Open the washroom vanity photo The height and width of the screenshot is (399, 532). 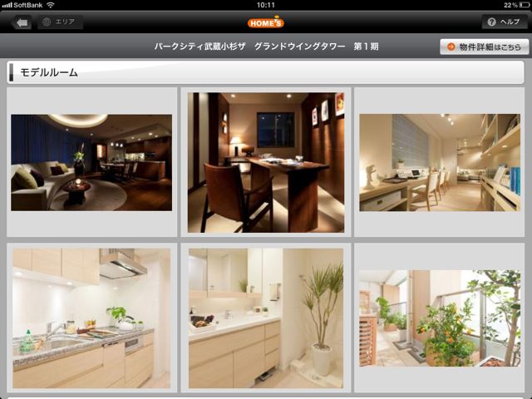point(266,318)
